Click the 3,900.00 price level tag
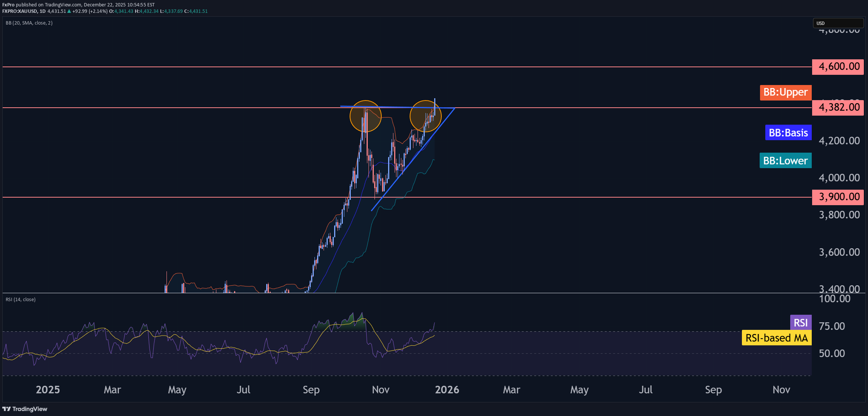 point(837,197)
